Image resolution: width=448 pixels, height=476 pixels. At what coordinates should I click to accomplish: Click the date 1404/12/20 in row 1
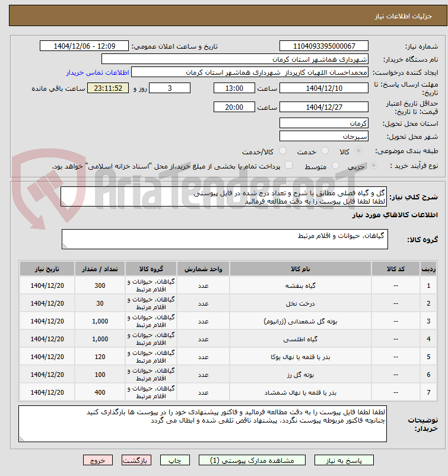[x=47, y=285]
